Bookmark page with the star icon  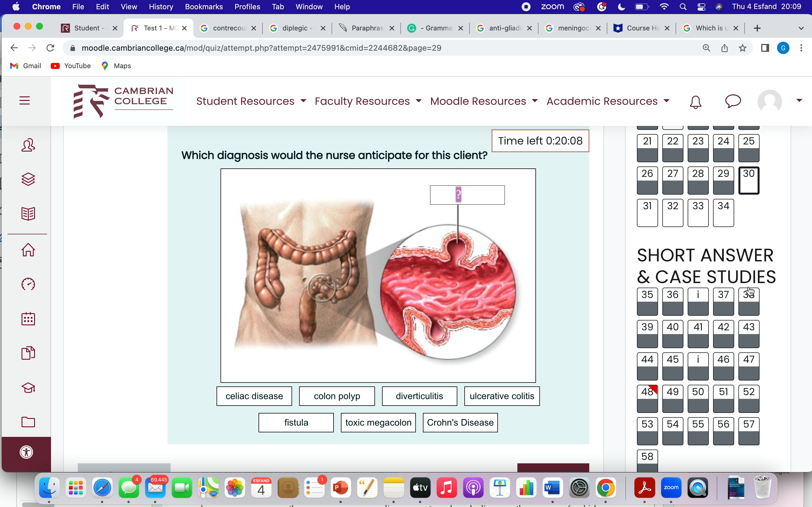[x=743, y=48]
